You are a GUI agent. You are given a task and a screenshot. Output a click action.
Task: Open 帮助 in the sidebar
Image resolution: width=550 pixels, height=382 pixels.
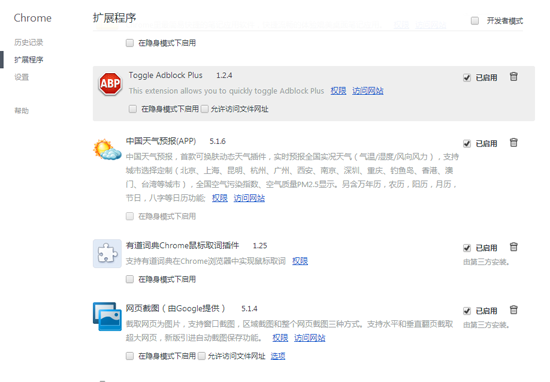(21, 111)
